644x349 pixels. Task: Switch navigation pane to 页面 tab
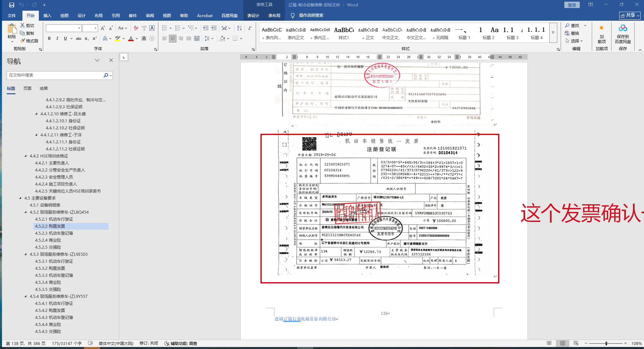pyautogui.click(x=27, y=89)
